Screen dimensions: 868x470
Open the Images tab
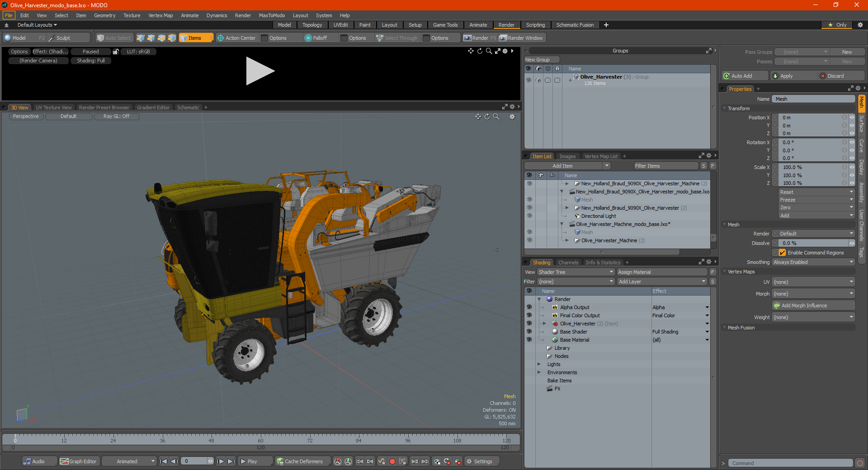[567, 156]
